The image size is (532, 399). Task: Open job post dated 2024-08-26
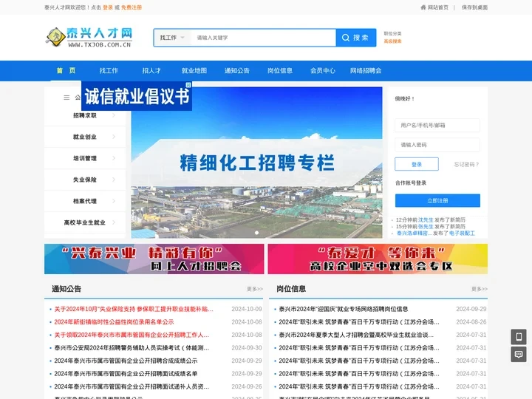click(x=359, y=322)
